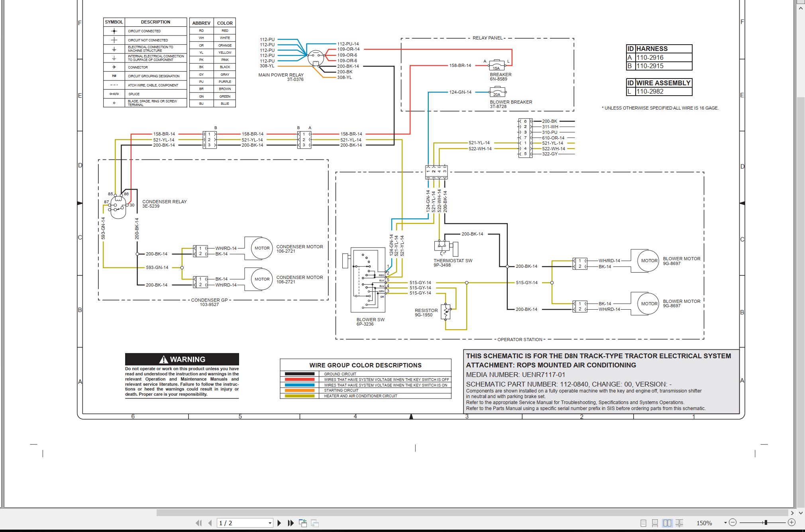The width and height of the screenshot is (805, 532).
Task: Click the CIRCUIT CONNECTED legend row
Action: [x=145, y=31]
